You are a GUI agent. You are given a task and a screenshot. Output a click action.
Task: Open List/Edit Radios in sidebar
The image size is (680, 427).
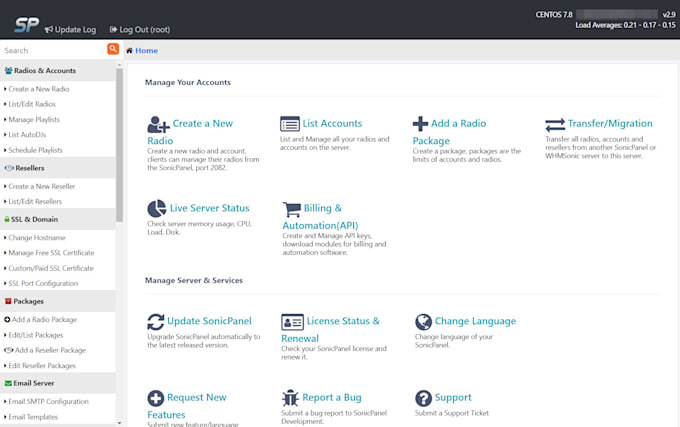click(x=32, y=104)
